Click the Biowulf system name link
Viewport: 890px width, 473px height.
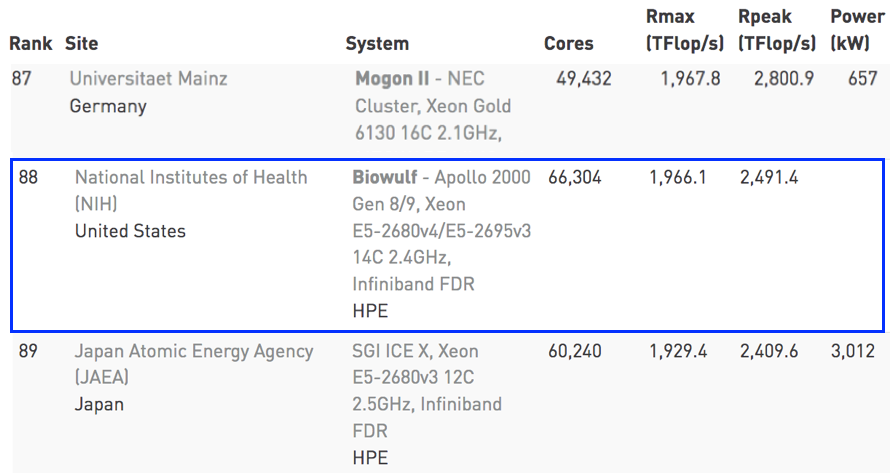pos(384,178)
